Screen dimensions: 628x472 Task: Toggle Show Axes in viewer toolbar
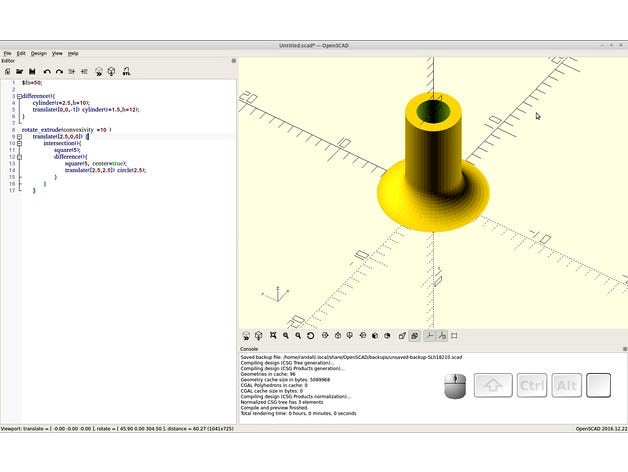[429, 336]
